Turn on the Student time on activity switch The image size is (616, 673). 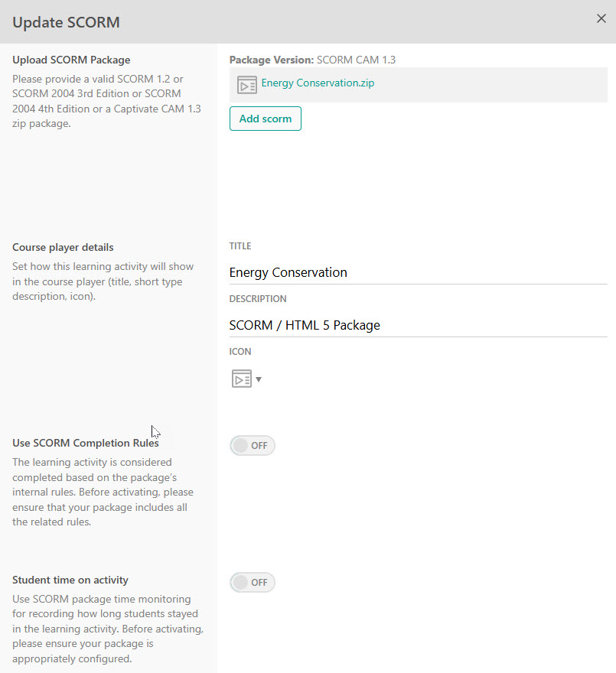(252, 583)
